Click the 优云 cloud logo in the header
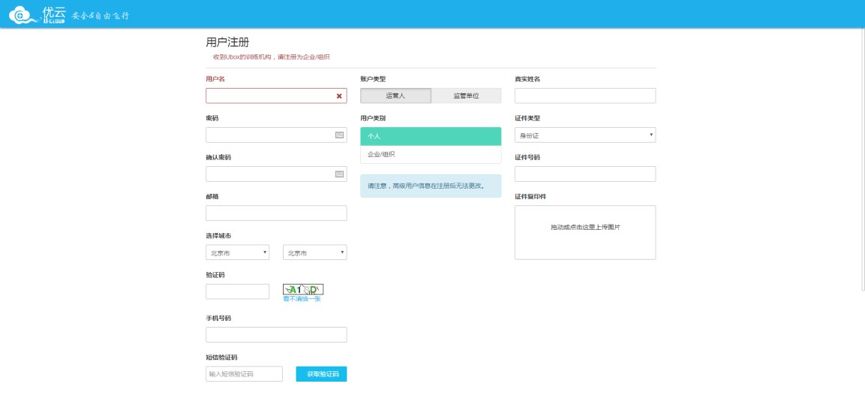 (38, 14)
